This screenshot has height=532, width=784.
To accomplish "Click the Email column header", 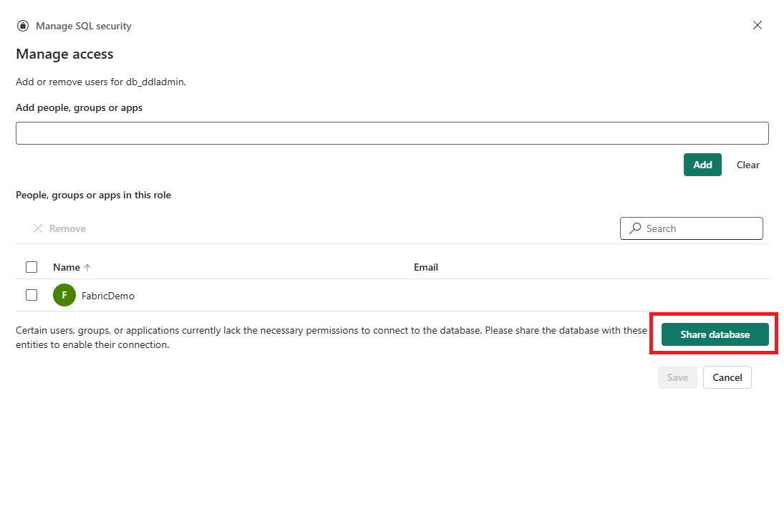I will (425, 266).
